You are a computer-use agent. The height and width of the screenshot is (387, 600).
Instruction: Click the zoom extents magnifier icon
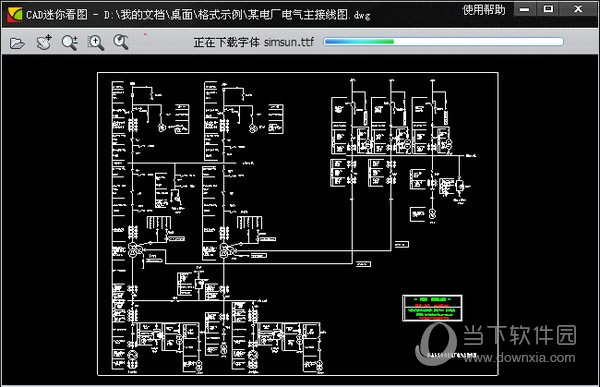tap(121, 42)
